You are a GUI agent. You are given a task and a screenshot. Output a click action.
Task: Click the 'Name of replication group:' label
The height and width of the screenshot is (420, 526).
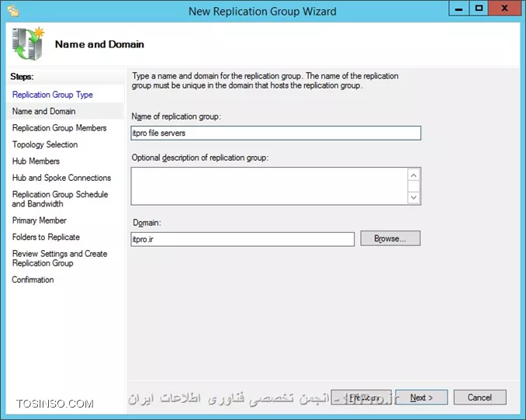[x=176, y=116]
